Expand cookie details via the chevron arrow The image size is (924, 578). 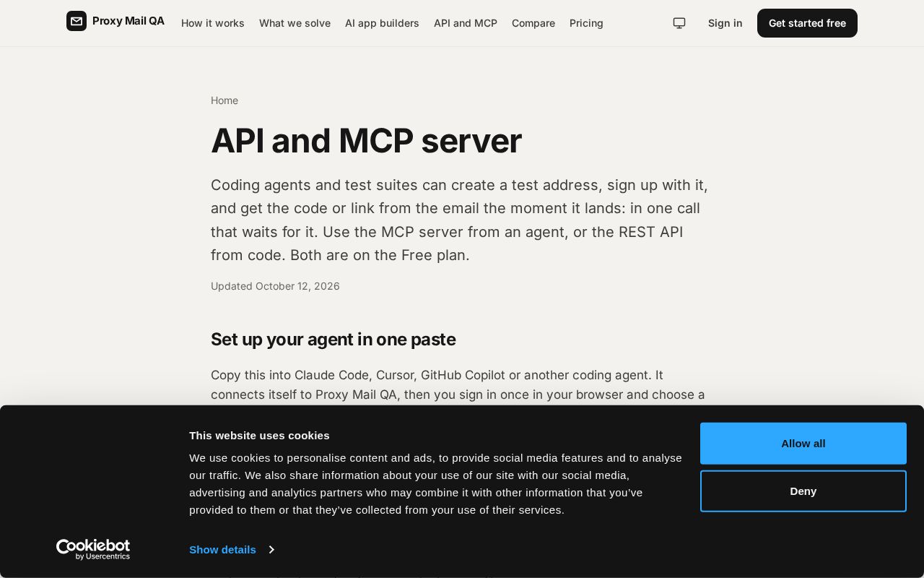[271, 550]
